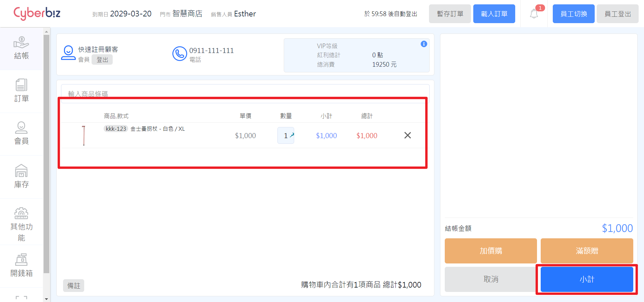Click the notification bell icon
The width and height of the screenshot is (644, 302).
tap(534, 14)
